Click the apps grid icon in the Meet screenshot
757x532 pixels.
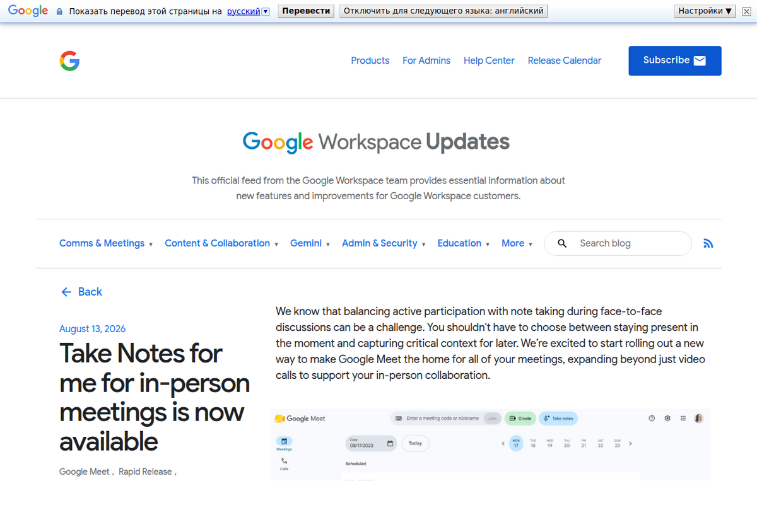tap(683, 418)
